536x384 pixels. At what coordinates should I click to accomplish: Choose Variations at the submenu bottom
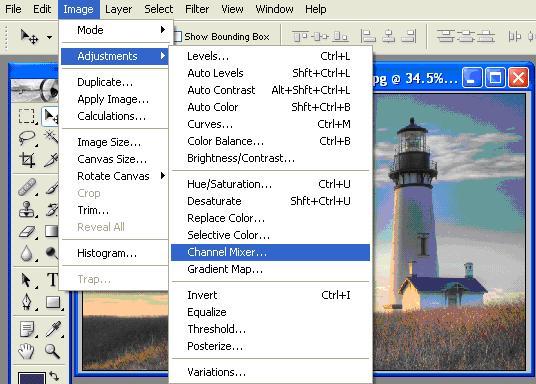click(270, 372)
